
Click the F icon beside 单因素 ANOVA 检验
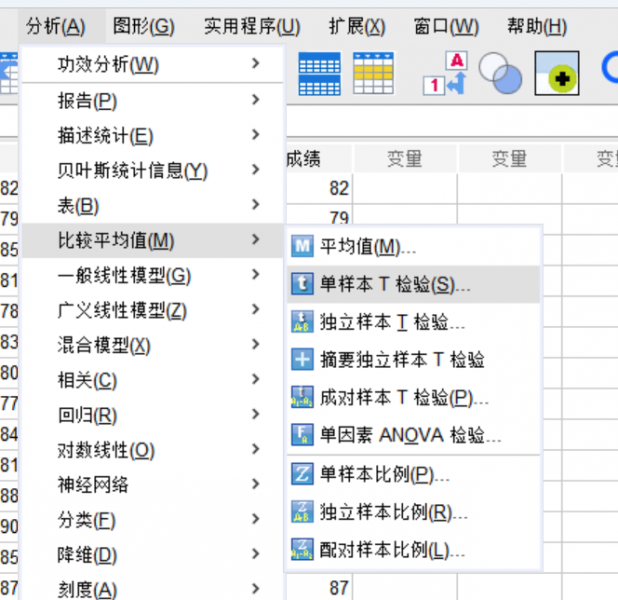302,434
